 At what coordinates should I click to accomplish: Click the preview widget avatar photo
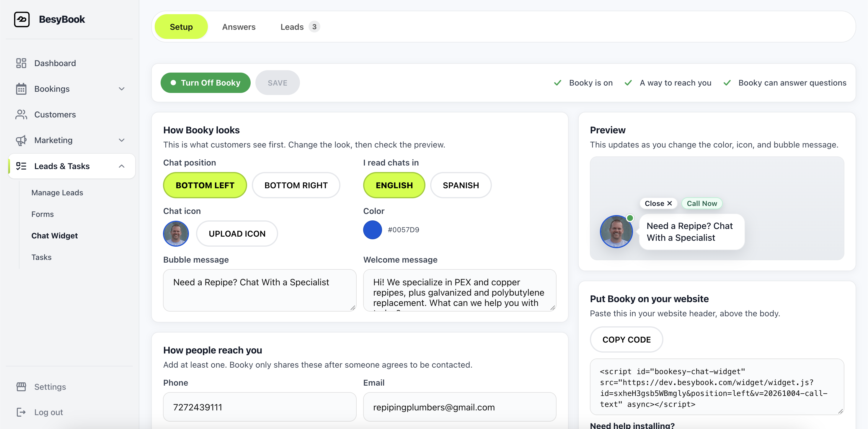616,232
